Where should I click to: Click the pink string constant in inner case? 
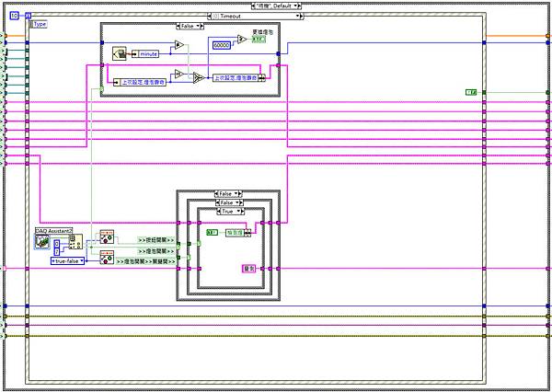click(249, 269)
